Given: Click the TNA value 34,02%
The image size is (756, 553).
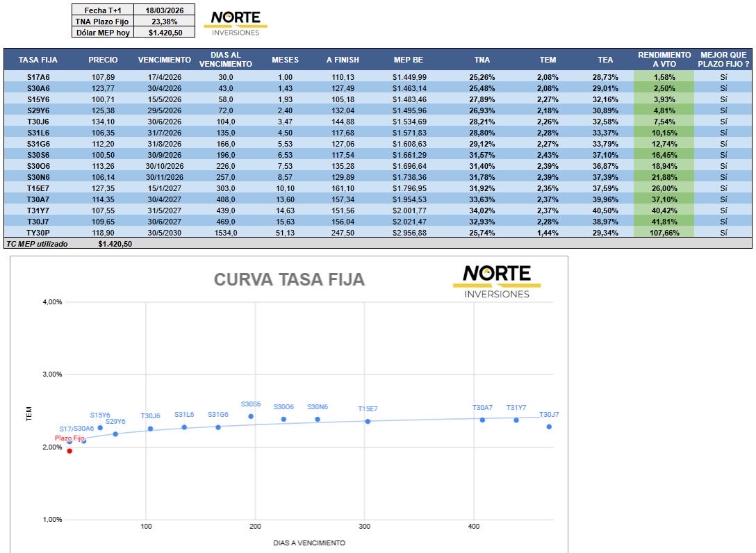Looking at the screenshot, I should point(482,211).
